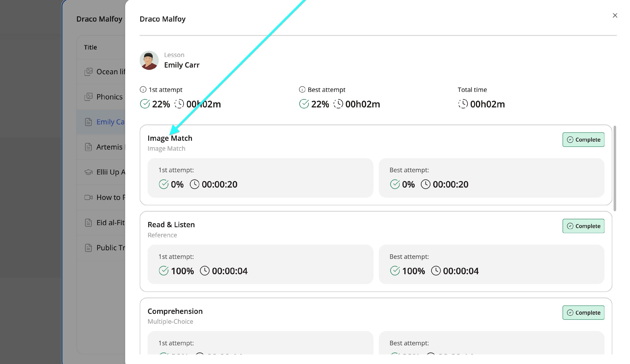Open the Artemis lesson row
This screenshot has height=364, width=630.
[109, 147]
